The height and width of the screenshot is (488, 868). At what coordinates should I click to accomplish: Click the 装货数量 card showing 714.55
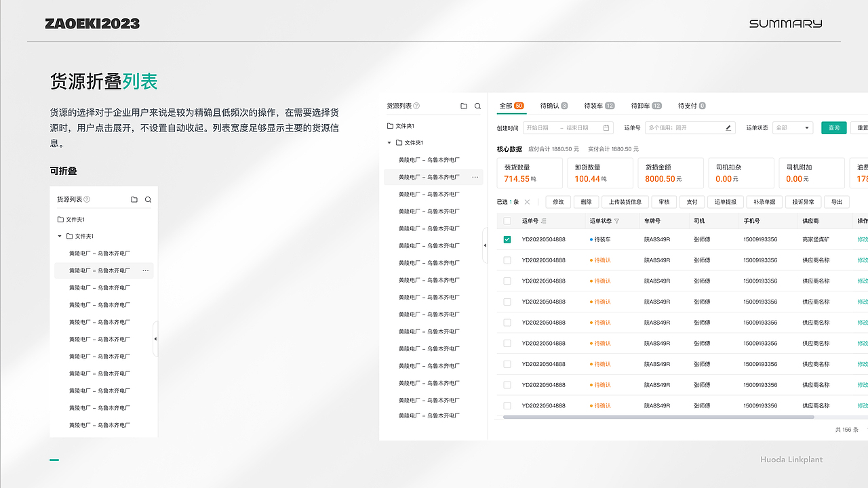(530, 173)
